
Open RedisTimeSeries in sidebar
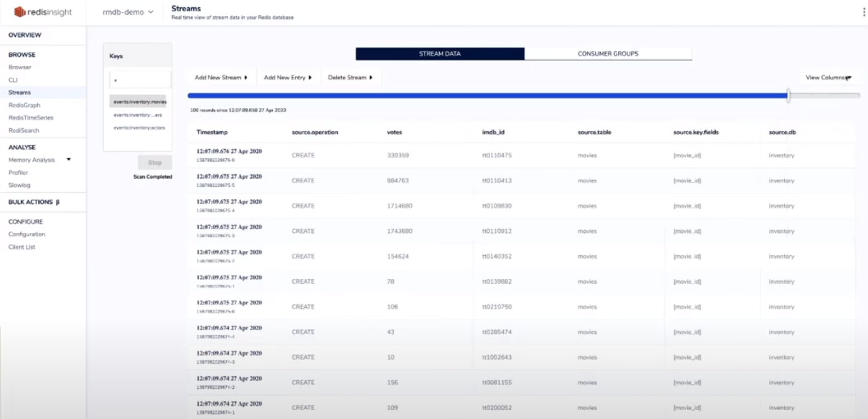tap(31, 118)
